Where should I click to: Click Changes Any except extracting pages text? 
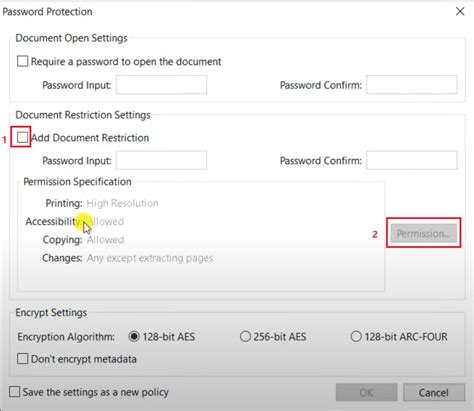tap(150, 258)
